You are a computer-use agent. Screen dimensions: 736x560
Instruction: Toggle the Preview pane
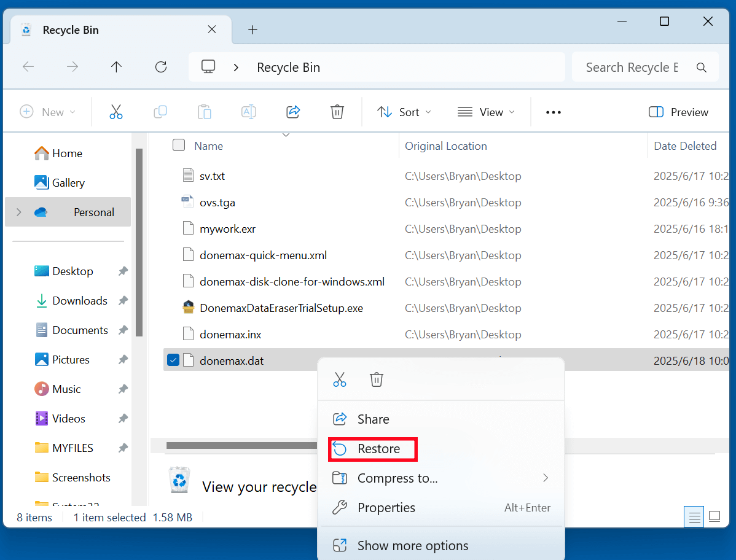click(x=678, y=112)
